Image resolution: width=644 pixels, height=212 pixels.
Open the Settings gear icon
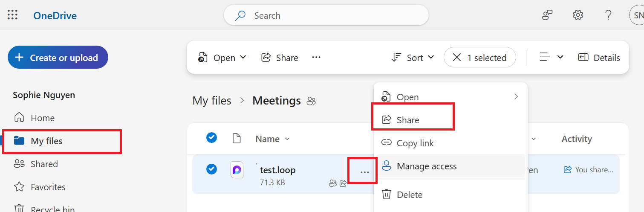(578, 15)
